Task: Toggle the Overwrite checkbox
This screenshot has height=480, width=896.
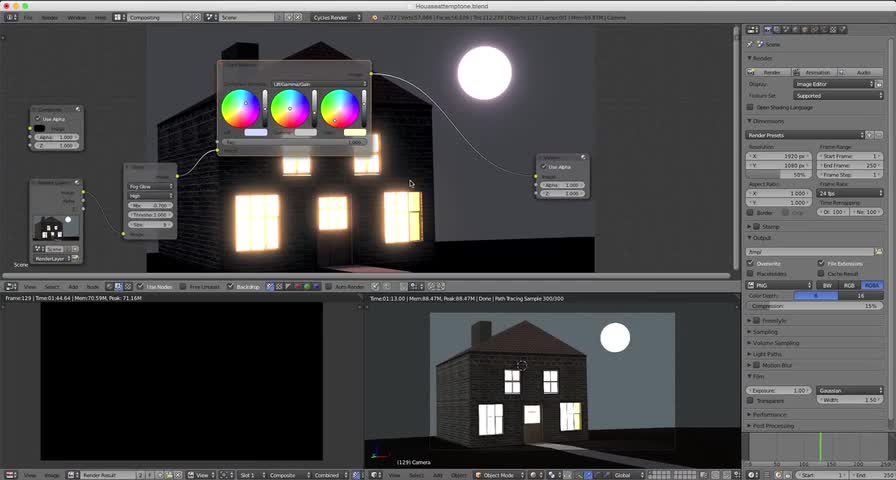Action: point(751,263)
